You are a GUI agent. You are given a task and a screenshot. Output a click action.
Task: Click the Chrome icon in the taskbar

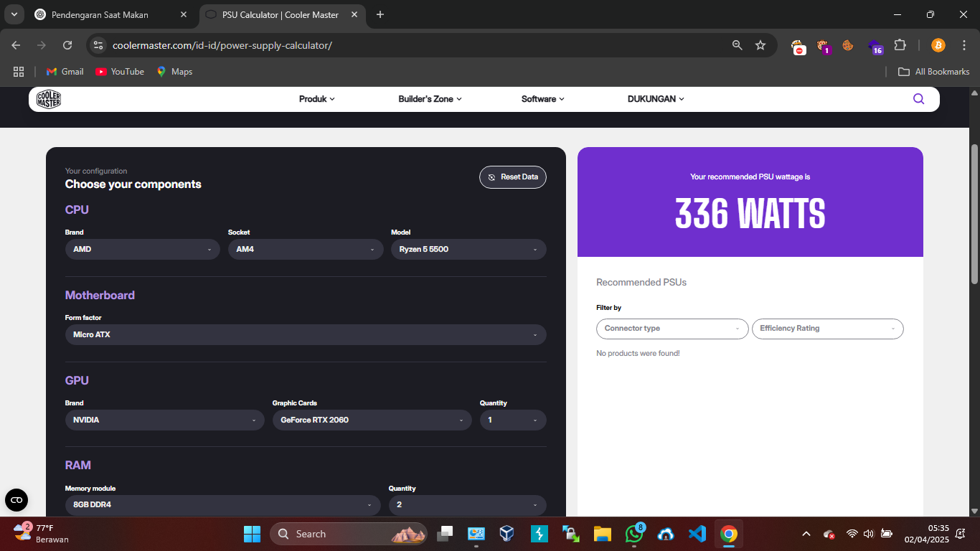(x=728, y=534)
